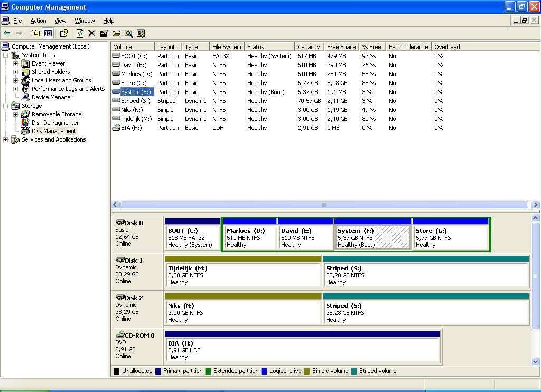Sort by the Volume column header
Image resolution: width=541 pixels, height=392 pixels.
tap(133, 47)
